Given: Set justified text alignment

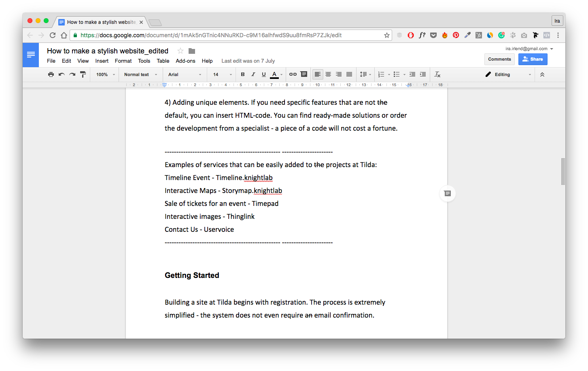Looking at the screenshot, I should pos(349,74).
